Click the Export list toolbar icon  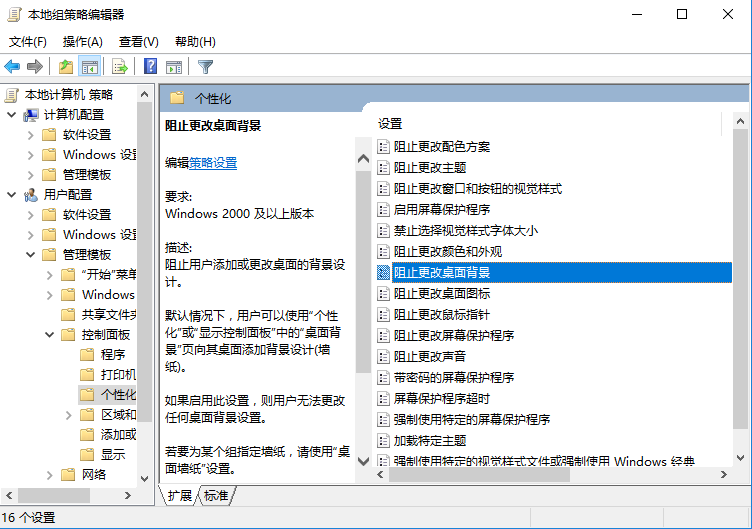tap(119, 66)
